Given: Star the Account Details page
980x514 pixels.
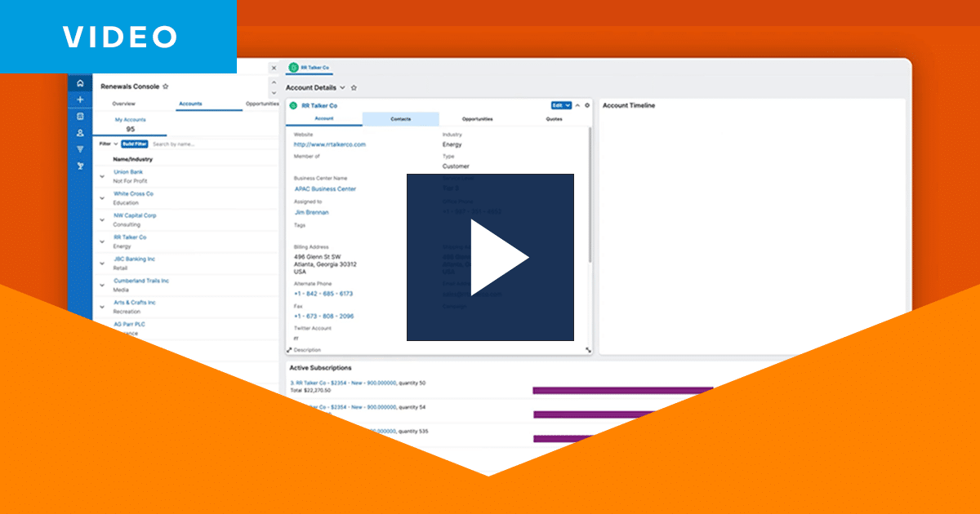Looking at the screenshot, I should (x=354, y=88).
